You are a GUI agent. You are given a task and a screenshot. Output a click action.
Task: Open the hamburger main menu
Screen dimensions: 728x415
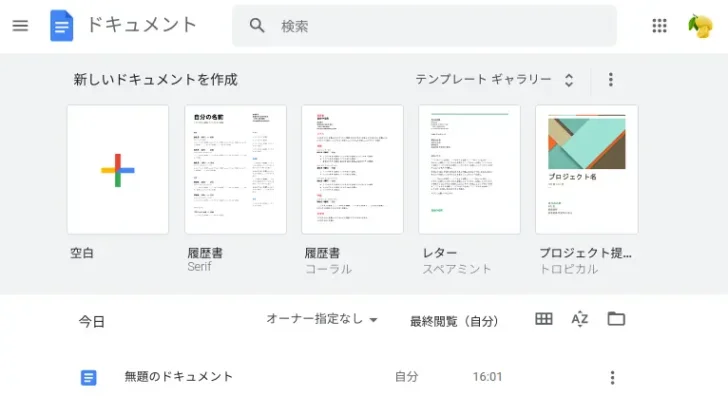pyautogui.click(x=20, y=26)
